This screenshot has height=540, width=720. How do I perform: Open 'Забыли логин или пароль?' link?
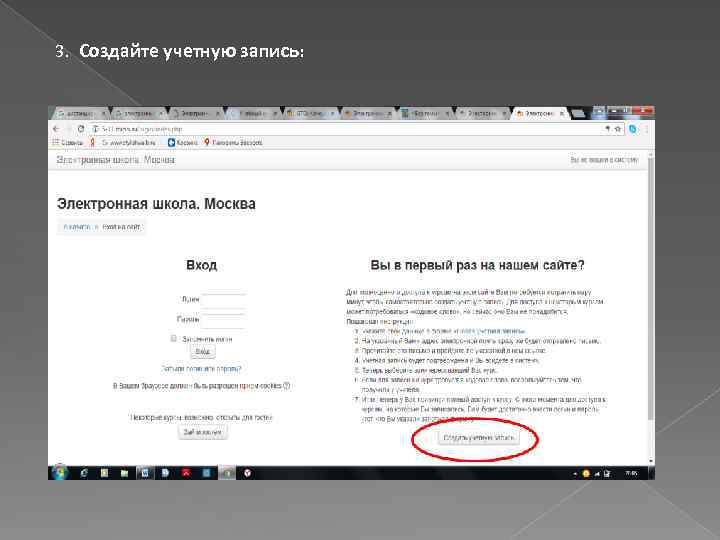(201, 369)
